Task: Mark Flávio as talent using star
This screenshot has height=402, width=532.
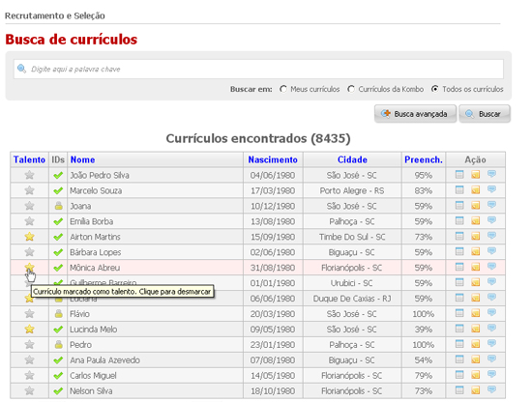Action: click(x=30, y=313)
